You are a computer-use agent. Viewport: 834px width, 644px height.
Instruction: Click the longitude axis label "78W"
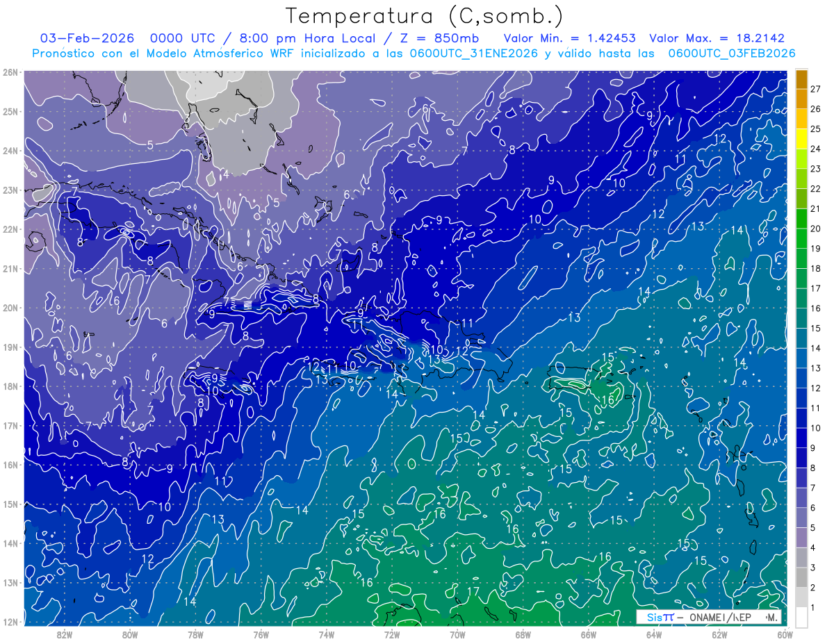(x=195, y=634)
